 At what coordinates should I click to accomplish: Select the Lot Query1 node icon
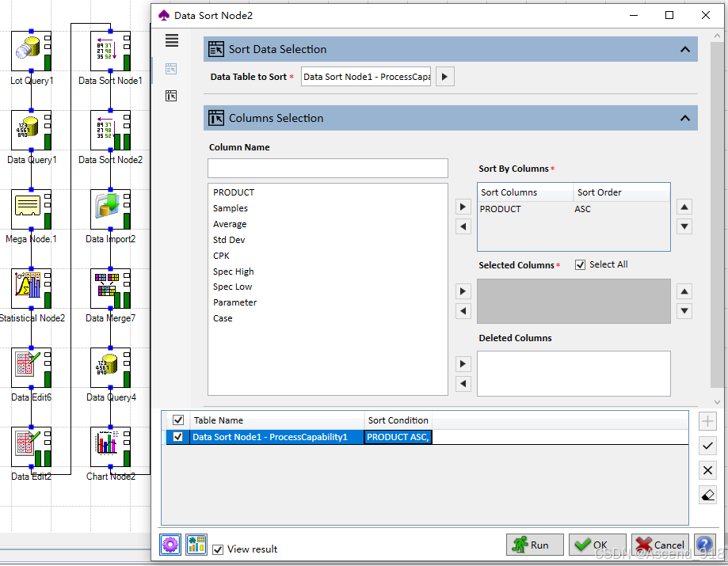point(30,49)
